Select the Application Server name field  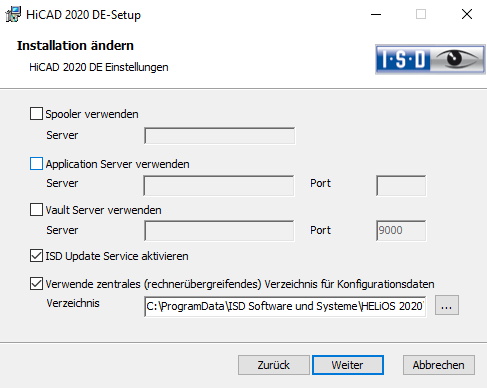[x=219, y=186]
